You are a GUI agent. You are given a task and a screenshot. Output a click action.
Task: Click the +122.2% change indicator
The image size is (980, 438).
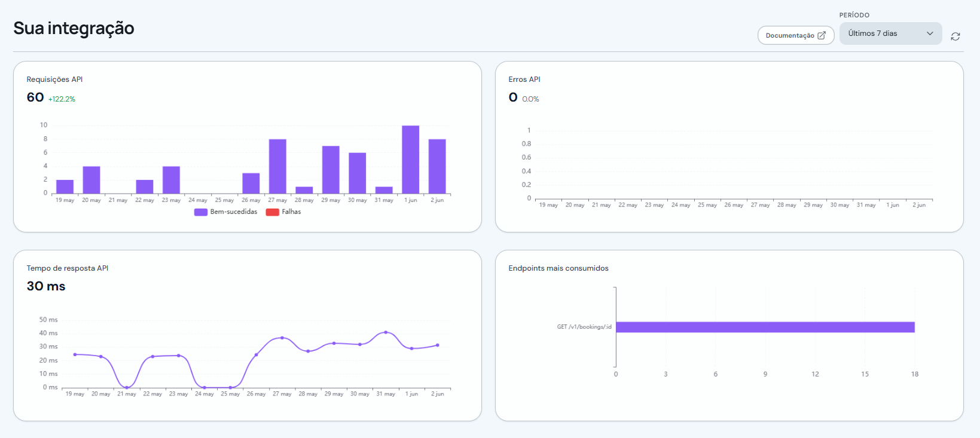point(62,99)
